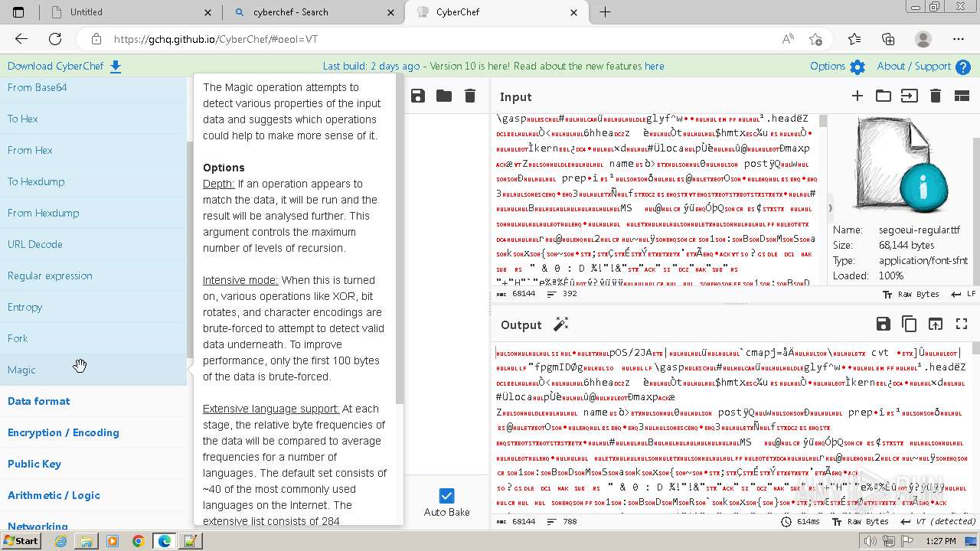Screen dimensions: 980x551
Task: Close the cyberchef - Search tab
Action: 391,12
